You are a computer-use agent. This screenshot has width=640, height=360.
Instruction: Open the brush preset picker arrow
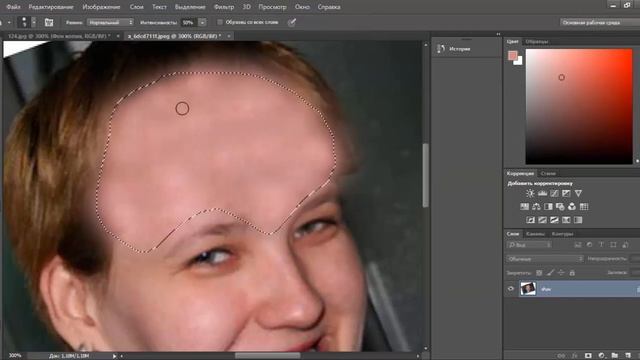click(x=34, y=22)
